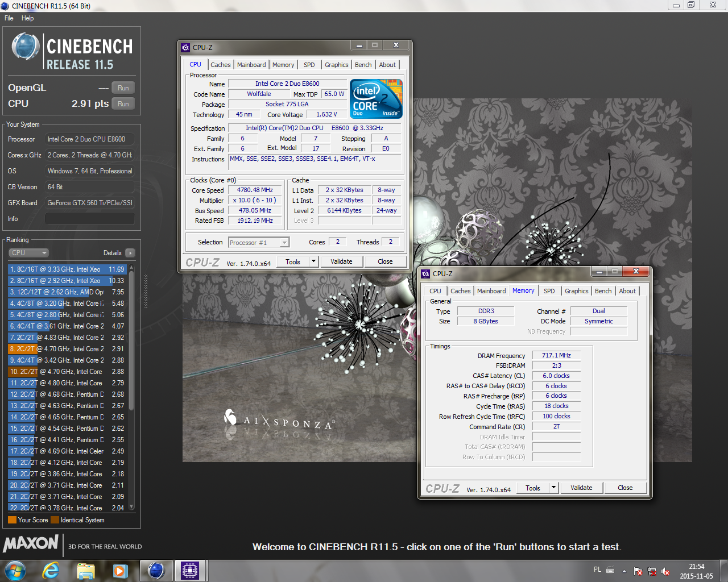This screenshot has width=728, height=582.
Task: Switch to SPD tab in first CPU-Z
Action: point(309,65)
